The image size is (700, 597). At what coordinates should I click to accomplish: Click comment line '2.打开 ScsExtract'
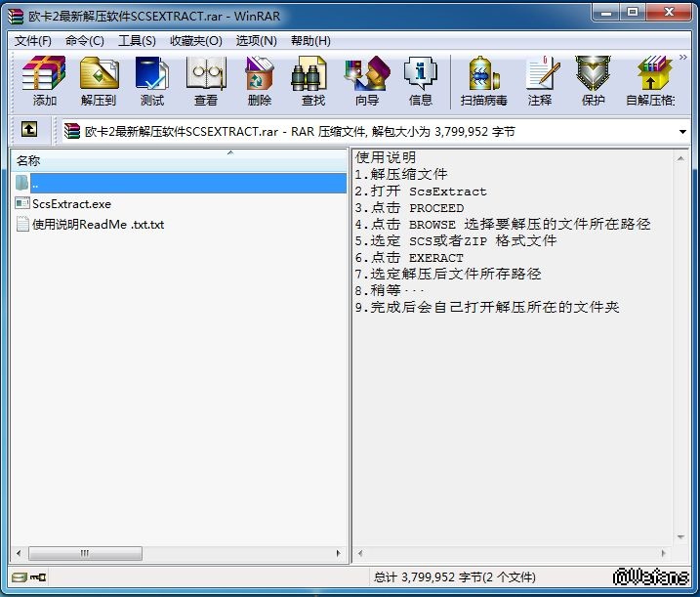(421, 192)
